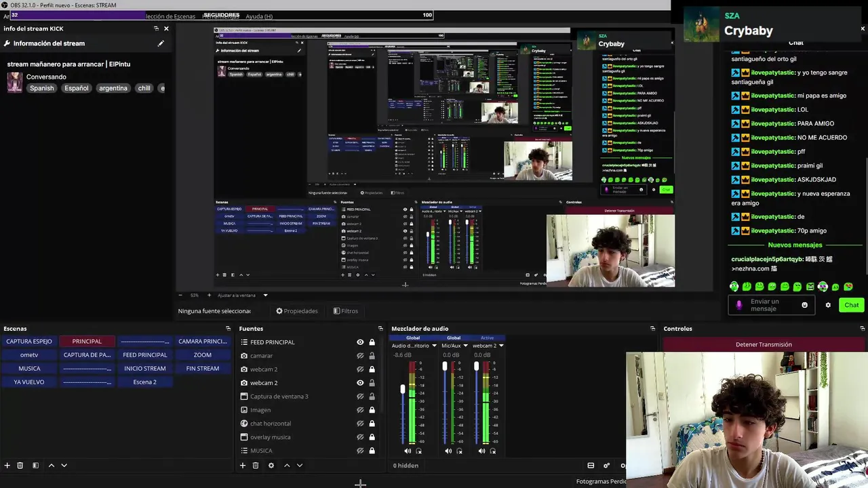Screen dimensions: 868x488
Task: Undock the Escenas panel
Action: click(228, 329)
